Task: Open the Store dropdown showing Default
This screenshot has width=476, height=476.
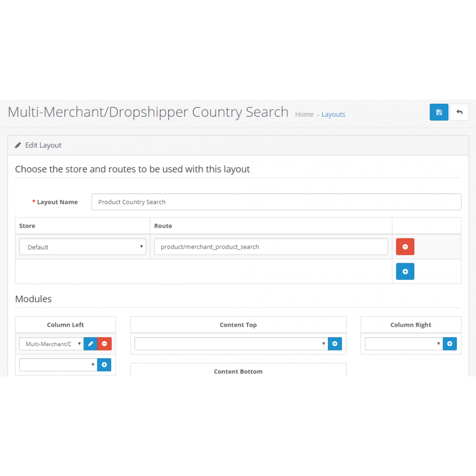Action: [x=82, y=247]
